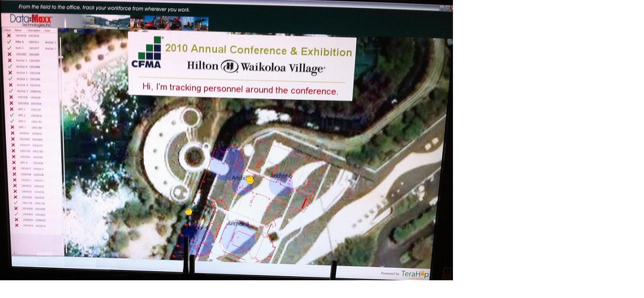The height and width of the screenshot is (298, 644).
Task: Select the GPS 1 name in list
Action: click(x=22, y=127)
